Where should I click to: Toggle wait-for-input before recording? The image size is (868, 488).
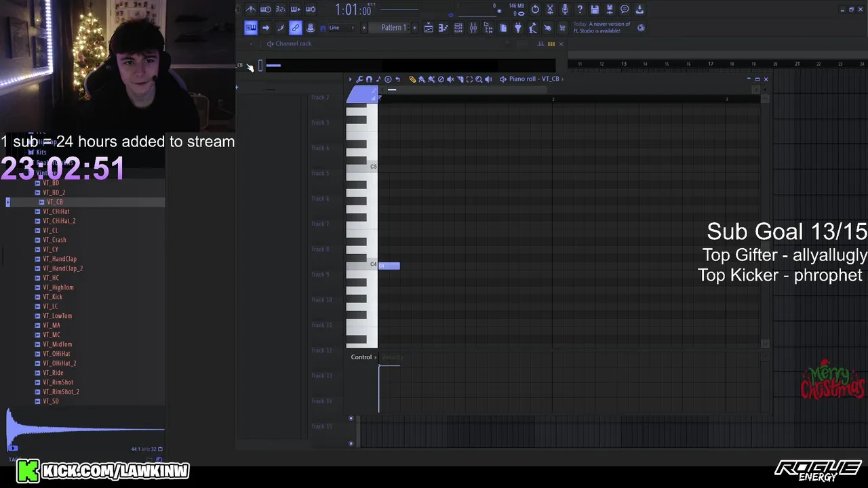[x=266, y=9]
